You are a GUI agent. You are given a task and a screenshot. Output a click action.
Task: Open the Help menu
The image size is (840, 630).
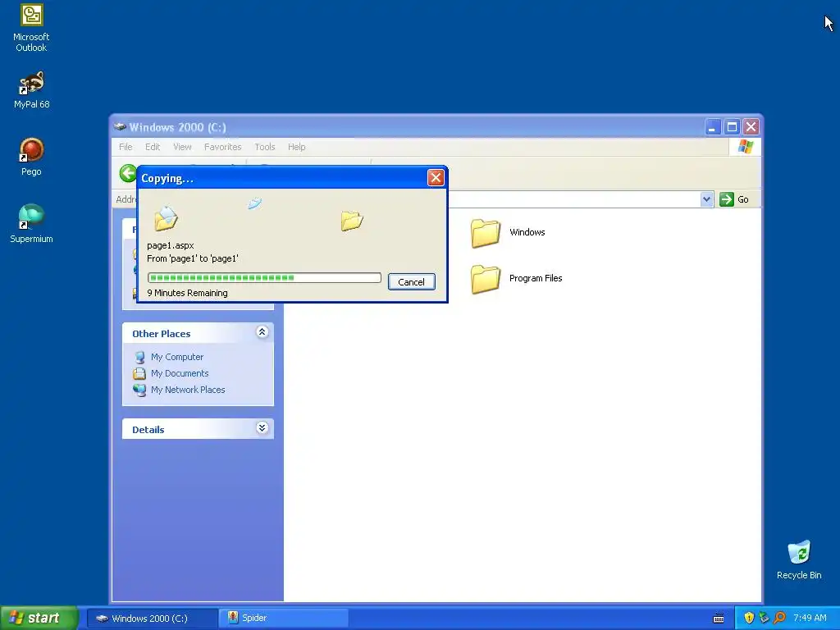click(x=296, y=147)
